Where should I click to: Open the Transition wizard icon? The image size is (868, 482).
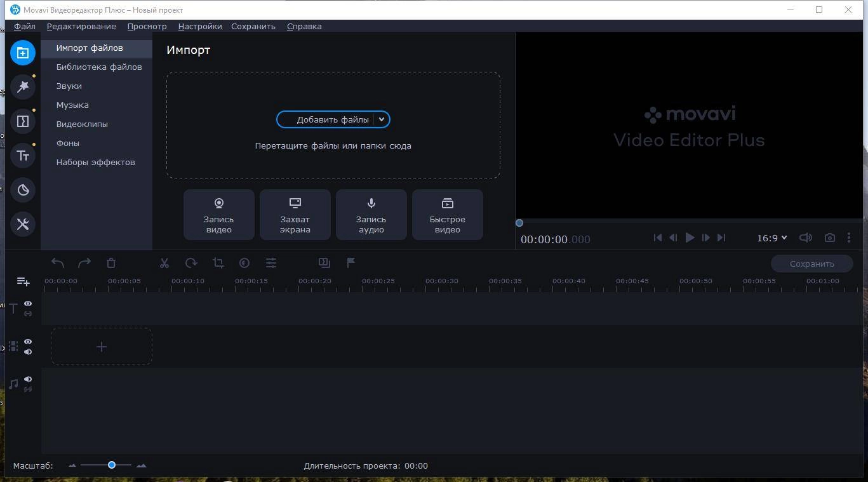point(324,263)
